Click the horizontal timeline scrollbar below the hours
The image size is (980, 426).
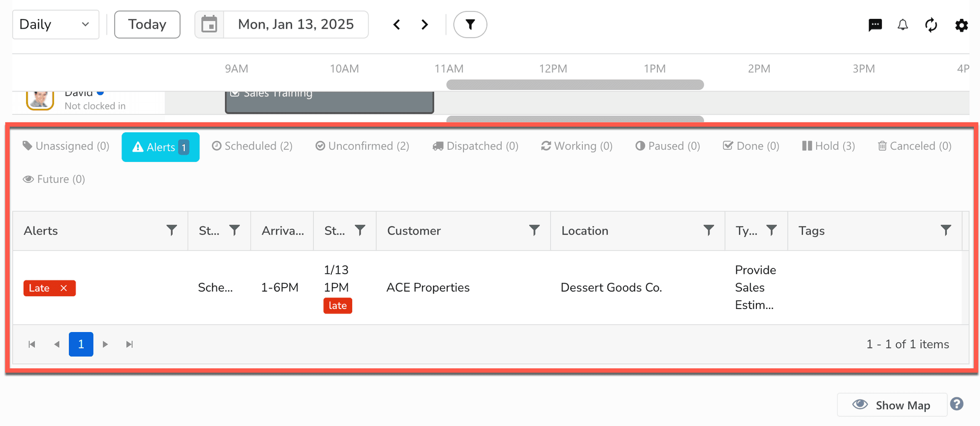point(575,85)
